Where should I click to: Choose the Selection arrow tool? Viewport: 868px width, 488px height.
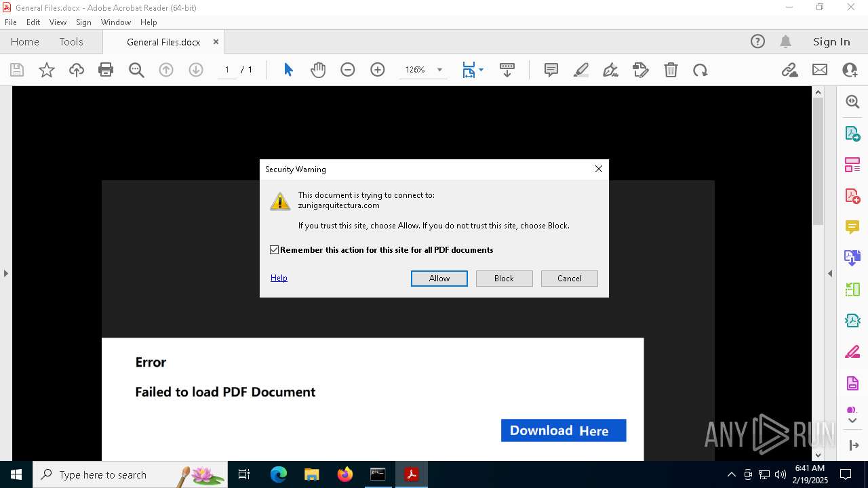click(288, 70)
